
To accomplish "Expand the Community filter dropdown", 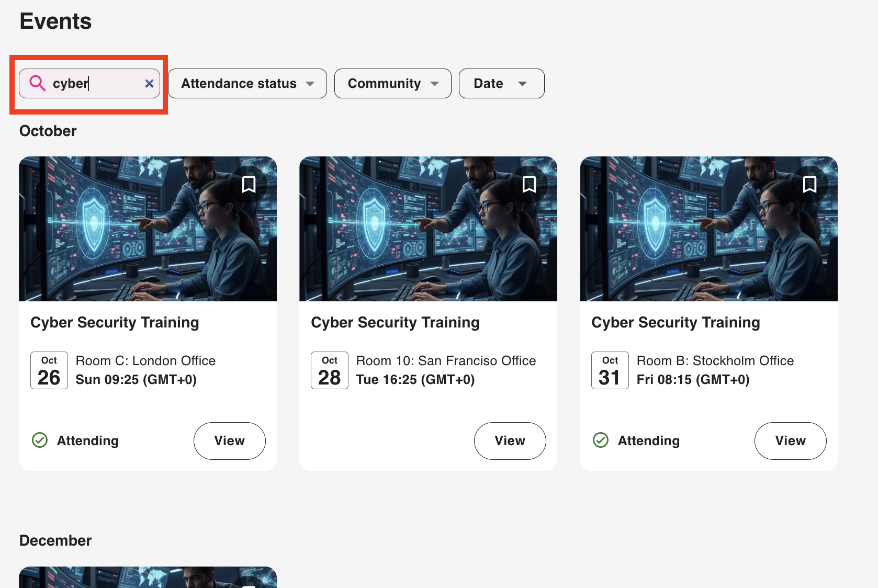I will coord(392,83).
